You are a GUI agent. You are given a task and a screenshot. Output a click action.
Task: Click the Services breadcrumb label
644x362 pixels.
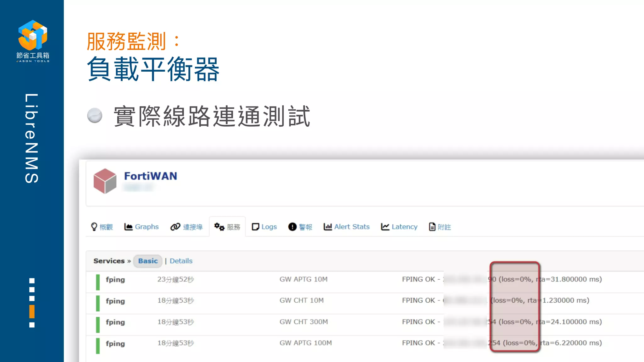109,261
